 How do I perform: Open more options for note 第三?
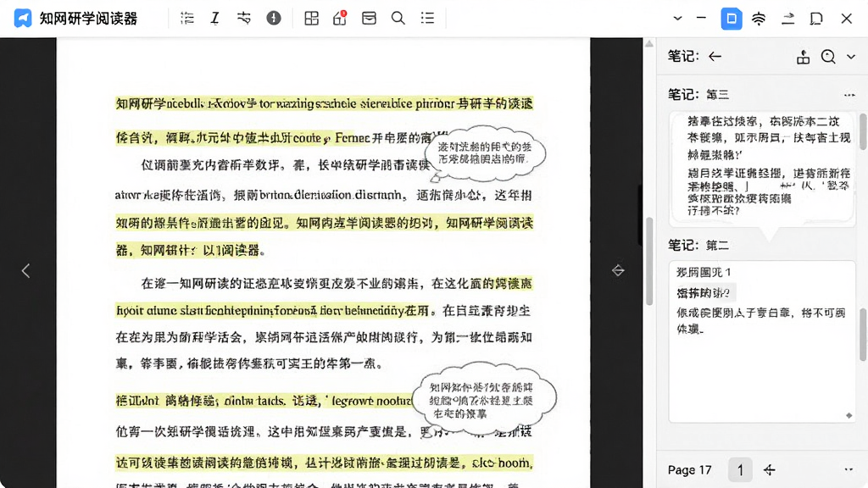(849, 95)
